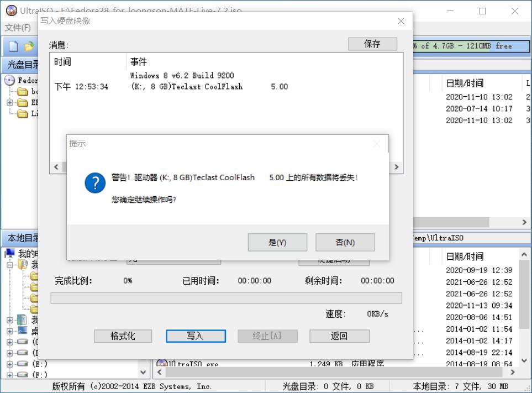Click the down arrow on local tree scrollbar
The height and width of the screenshot is (393, 532).
[143, 371]
